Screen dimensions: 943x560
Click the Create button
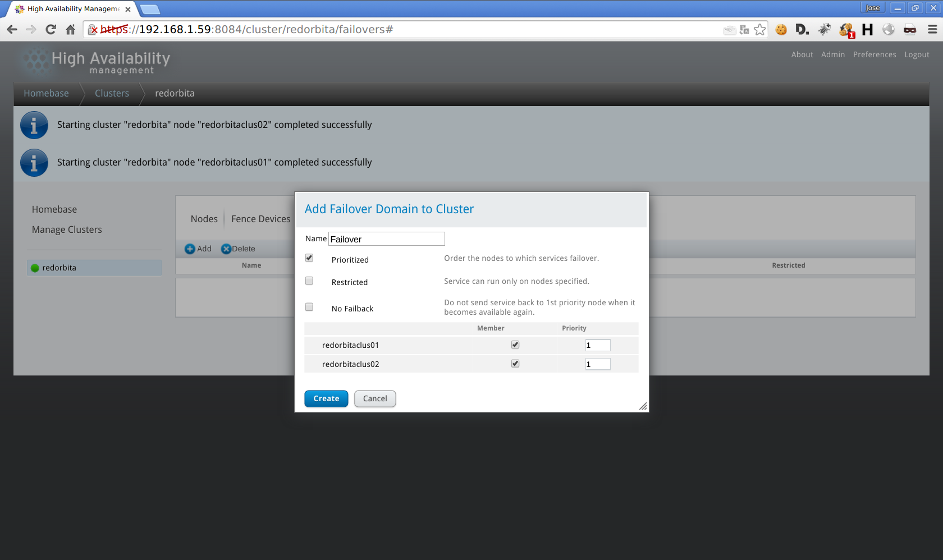[x=326, y=398]
